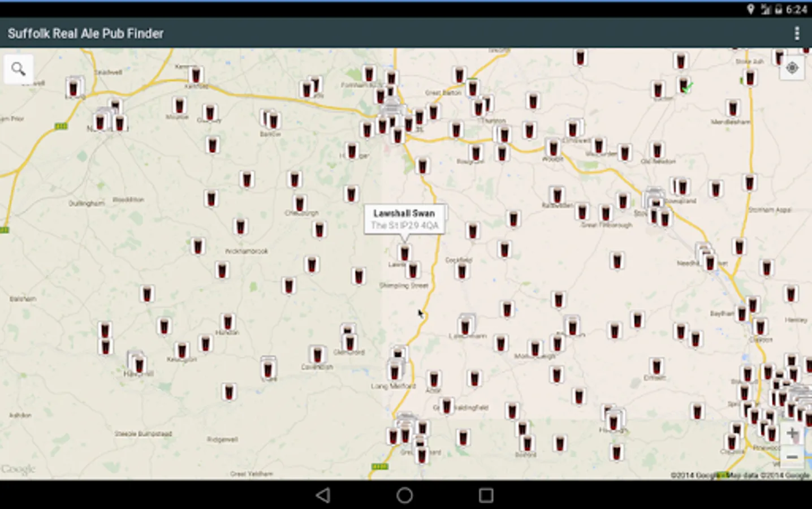812x509 pixels.
Task: Select the pub marker at Elmsett
Action: tap(656, 366)
